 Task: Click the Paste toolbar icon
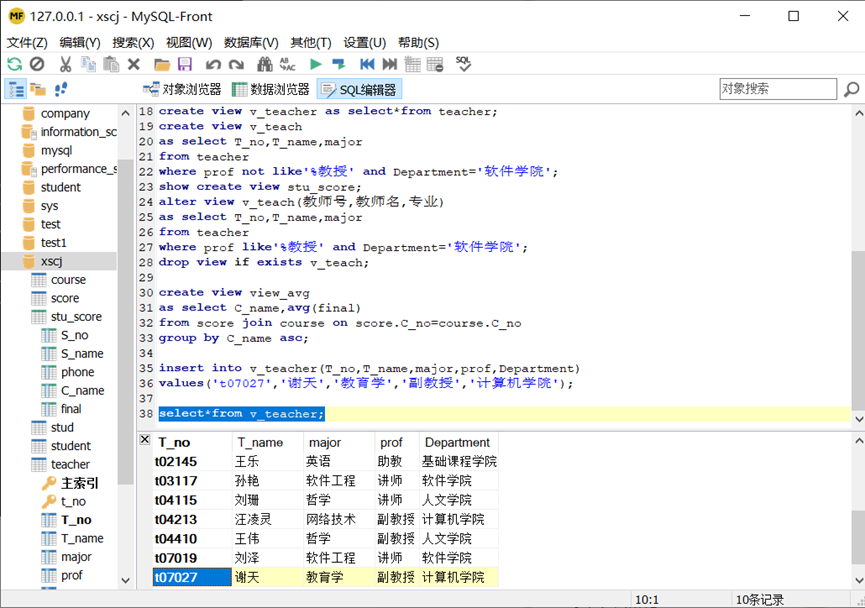click(x=109, y=63)
